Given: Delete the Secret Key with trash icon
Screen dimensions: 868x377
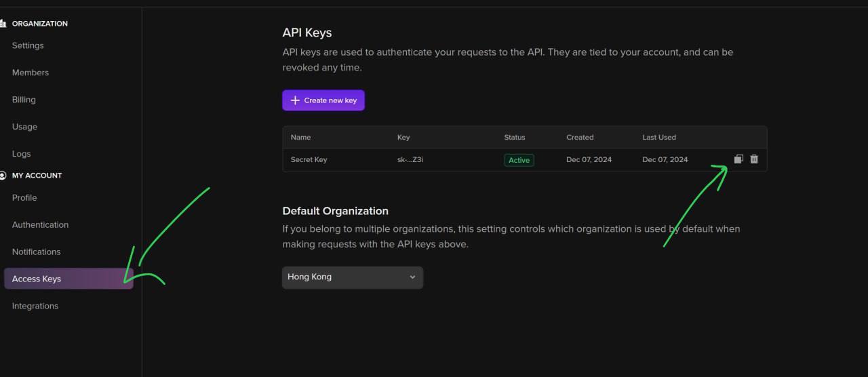Looking at the screenshot, I should point(754,159).
